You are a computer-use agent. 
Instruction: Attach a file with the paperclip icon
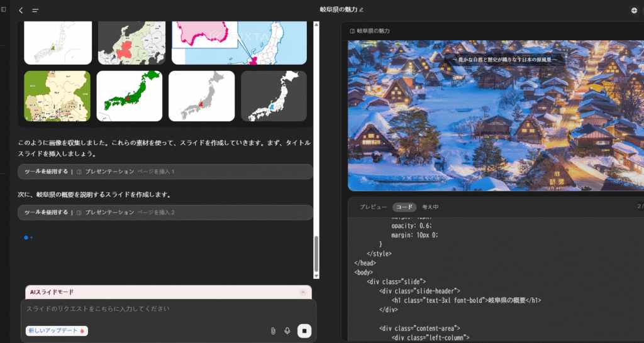pyautogui.click(x=273, y=330)
